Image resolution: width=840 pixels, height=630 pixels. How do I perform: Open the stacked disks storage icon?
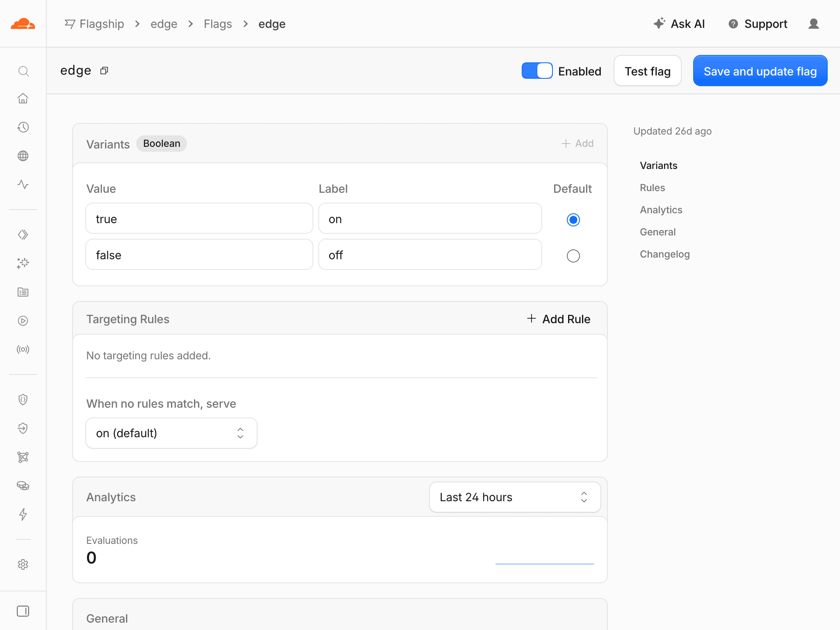point(23,486)
